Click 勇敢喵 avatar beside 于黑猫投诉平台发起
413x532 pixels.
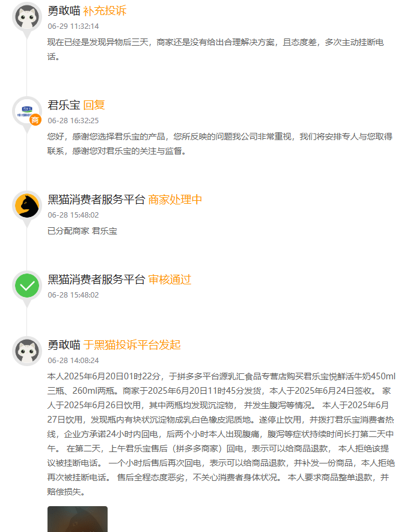pos(27,351)
